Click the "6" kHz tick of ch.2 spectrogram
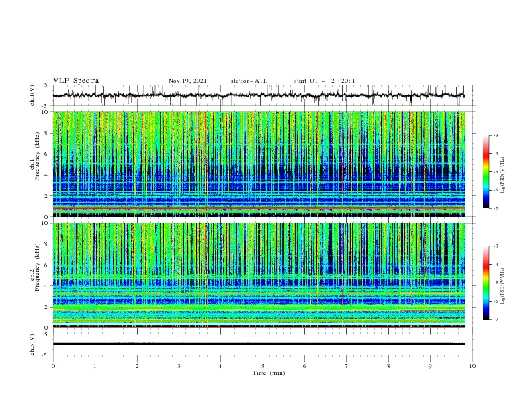The height and width of the screenshot is (411, 532). 47,265
